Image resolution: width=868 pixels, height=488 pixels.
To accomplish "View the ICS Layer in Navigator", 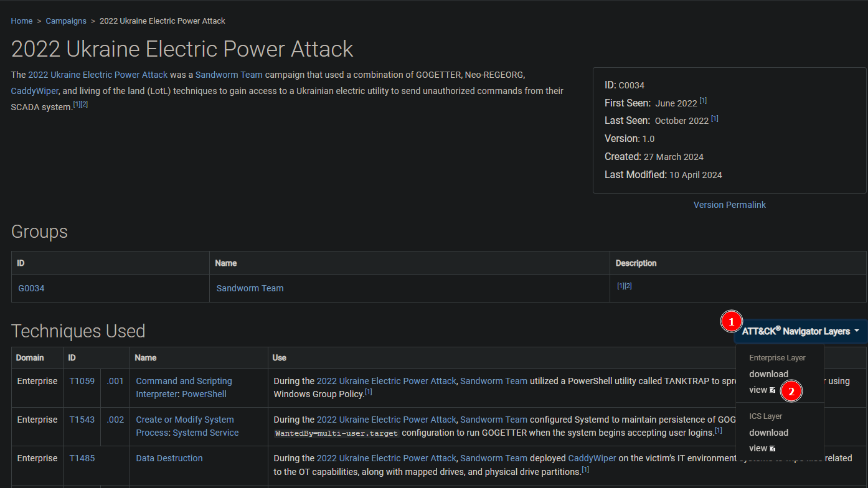I will [x=762, y=448].
